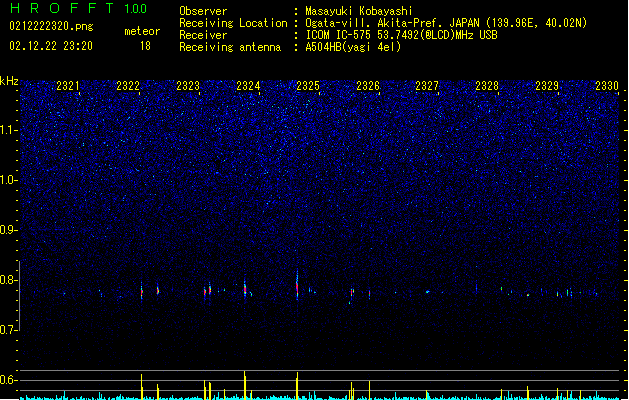
Task: Click the tall meteor echo just before 2325
Action: (297, 285)
